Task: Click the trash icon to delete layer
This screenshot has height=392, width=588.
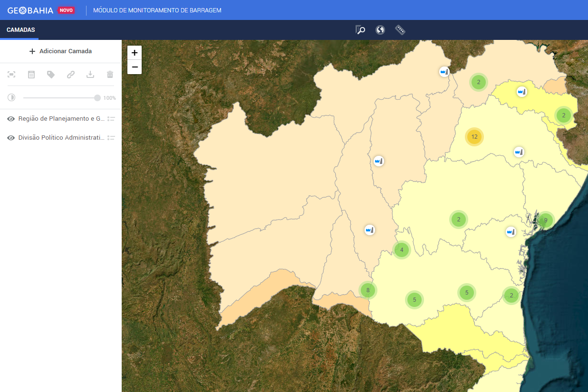Action: tap(110, 74)
